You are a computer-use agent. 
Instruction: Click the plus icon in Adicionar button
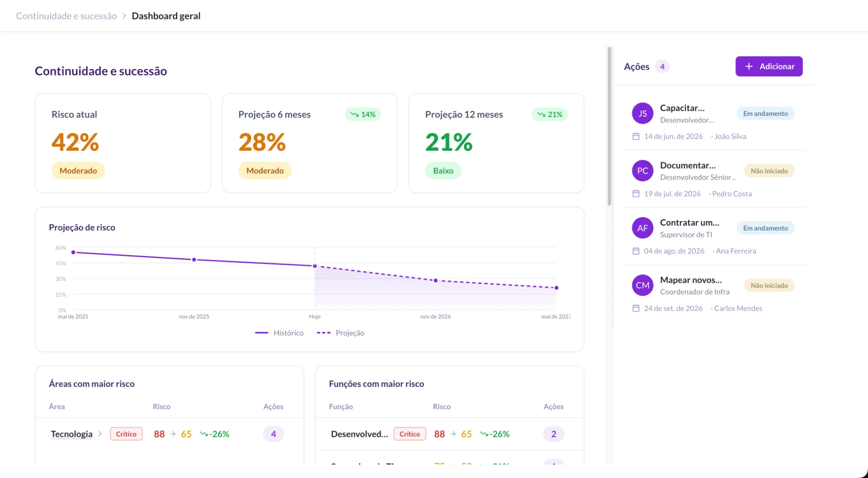(x=749, y=66)
